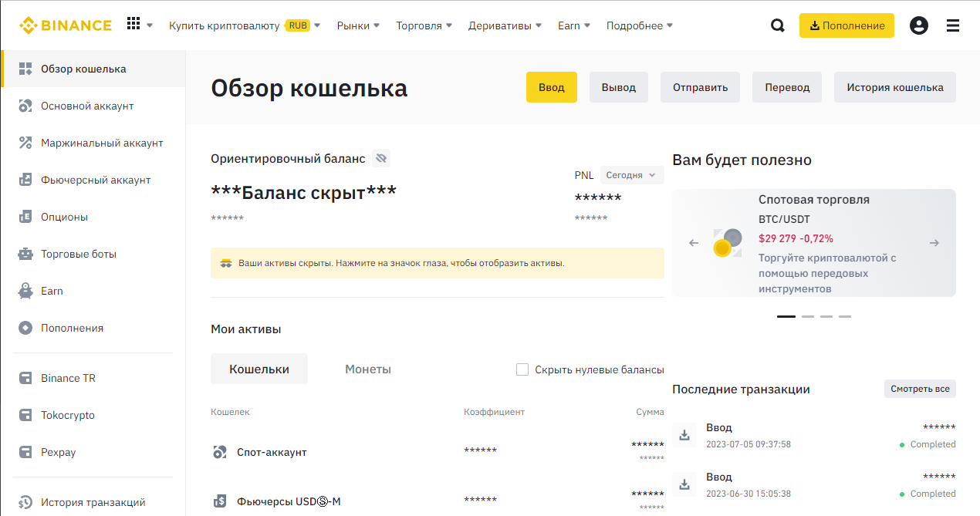This screenshot has width=980, height=516.
Task: Click the Пополнения sidebar icon
Action: coord(25,328)
